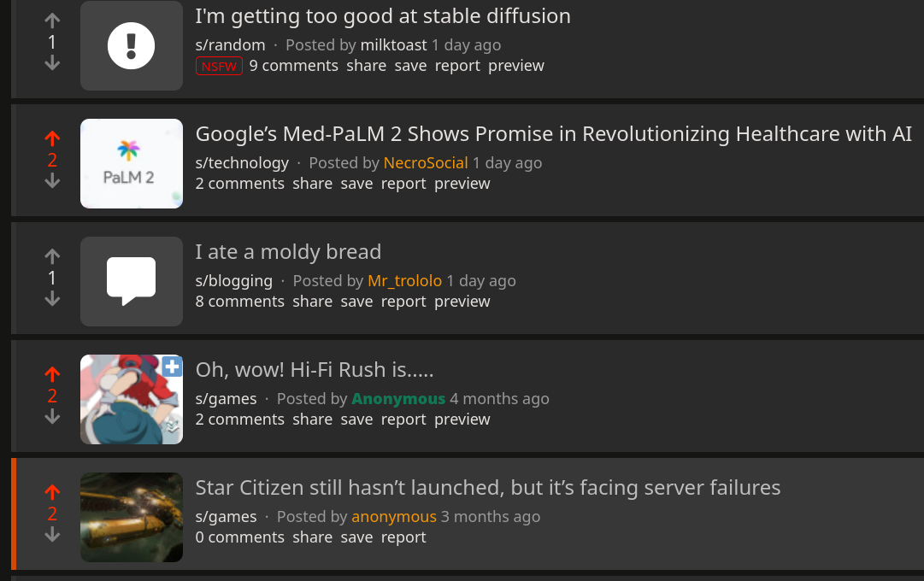Upvote the moldy bread post
Viewport: 924px width, 581px height.
click(52, 256)
